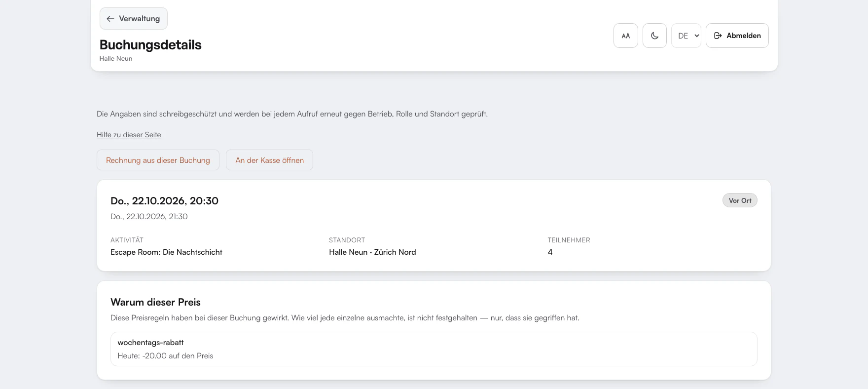Click the Buchungsdetails page heading

[150, 45]
